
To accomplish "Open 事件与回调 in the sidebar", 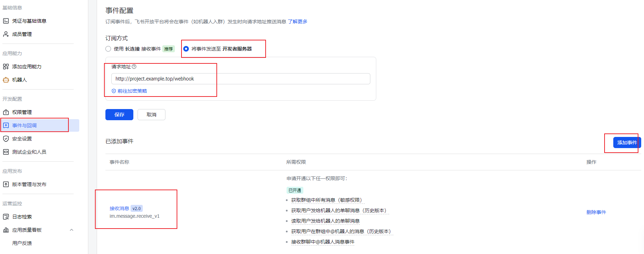I will point(24,125).
